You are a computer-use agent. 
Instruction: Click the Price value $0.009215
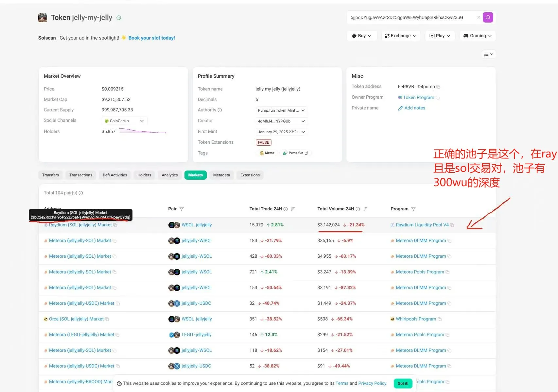(113, 89)
